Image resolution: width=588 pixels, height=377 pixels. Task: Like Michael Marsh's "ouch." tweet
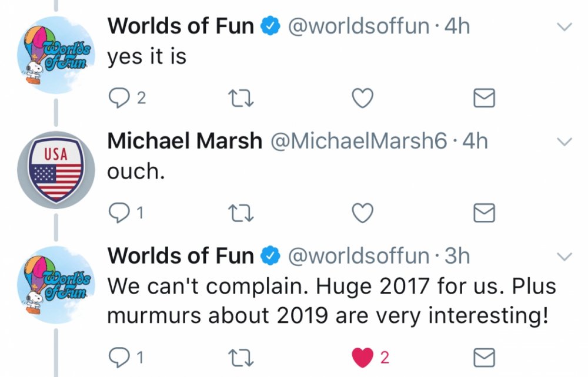pos(362,214)
